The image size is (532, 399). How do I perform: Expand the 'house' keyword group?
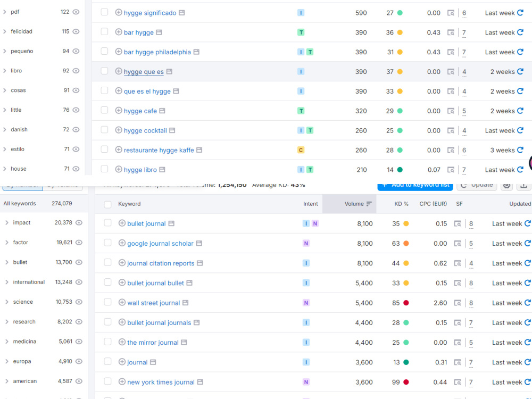pyautogui.click(x=4, y=169)
